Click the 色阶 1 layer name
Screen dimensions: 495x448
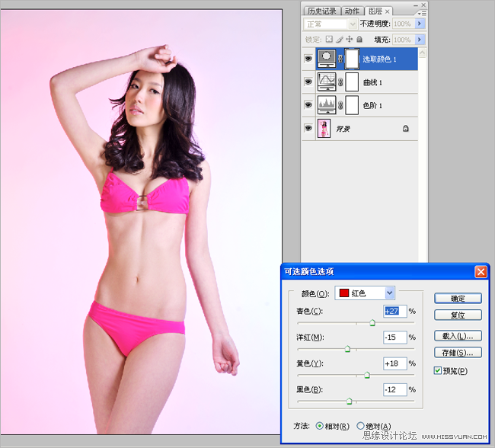click(x=372, y=105)
